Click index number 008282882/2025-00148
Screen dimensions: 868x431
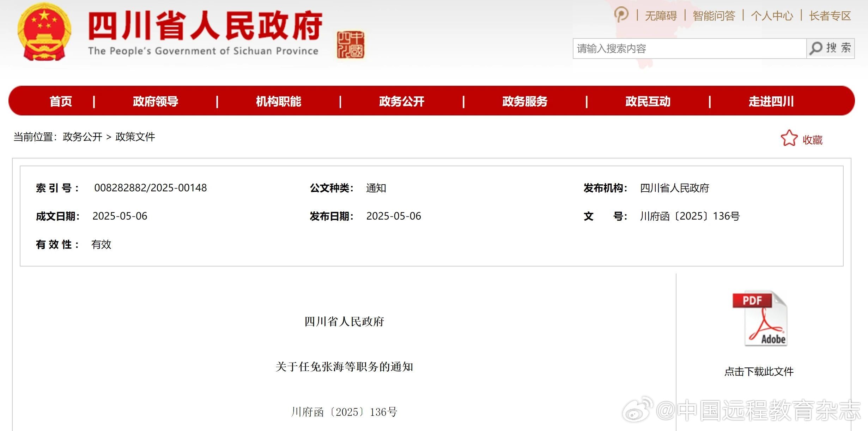point(151,188)
